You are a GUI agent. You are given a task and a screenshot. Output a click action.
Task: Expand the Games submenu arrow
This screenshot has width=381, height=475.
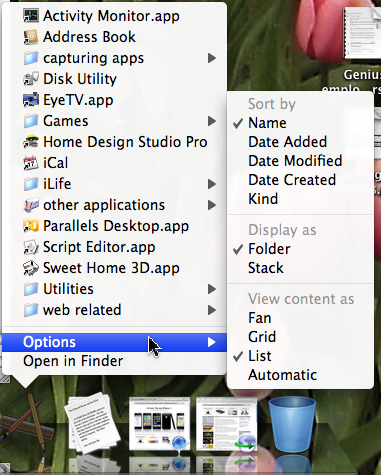212,121
